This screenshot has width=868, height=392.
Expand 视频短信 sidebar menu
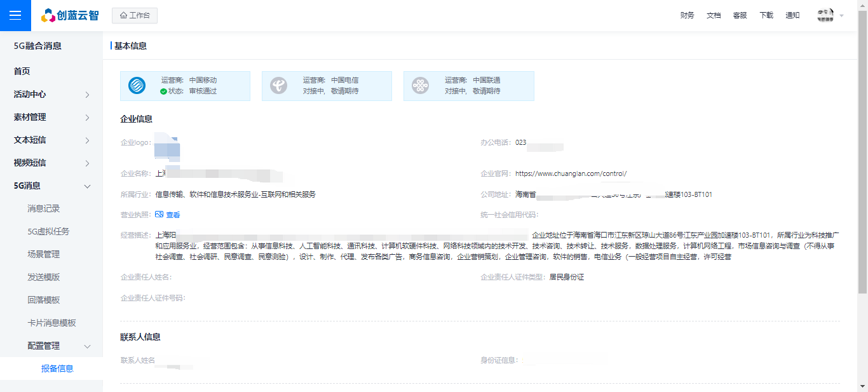point(51,163)
